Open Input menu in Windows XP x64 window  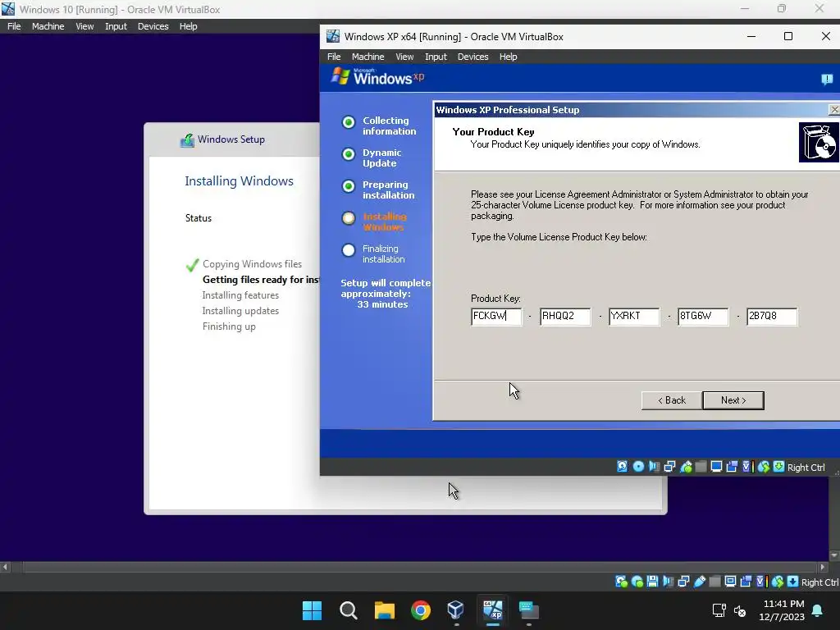coord(436,57)
